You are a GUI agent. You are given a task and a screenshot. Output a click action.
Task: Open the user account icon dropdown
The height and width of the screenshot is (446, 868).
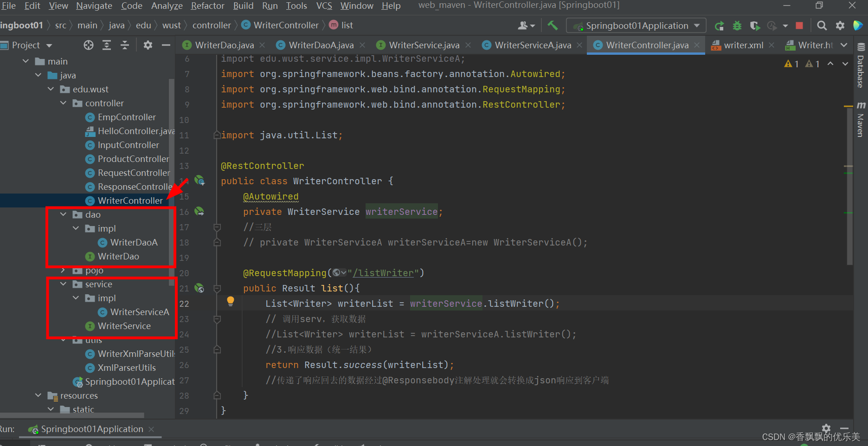(x=526, y=26)
